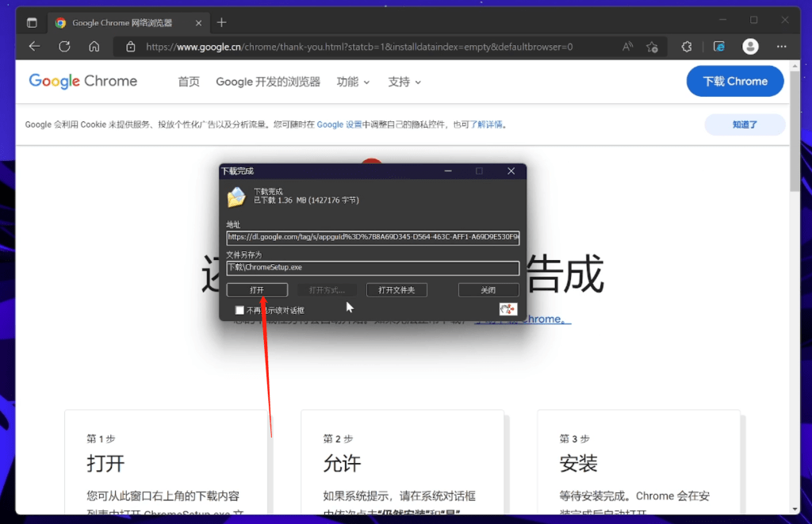Image resolution: width=812 pixels, height=524 pixels.
Task: Click the 已下载 1.36 MB text
Action: (306, 201)
